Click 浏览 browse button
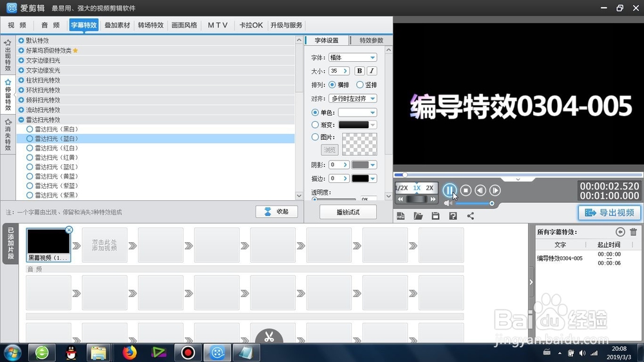The width and height of the screenshot is (644, 362). [x=329, y=150]
